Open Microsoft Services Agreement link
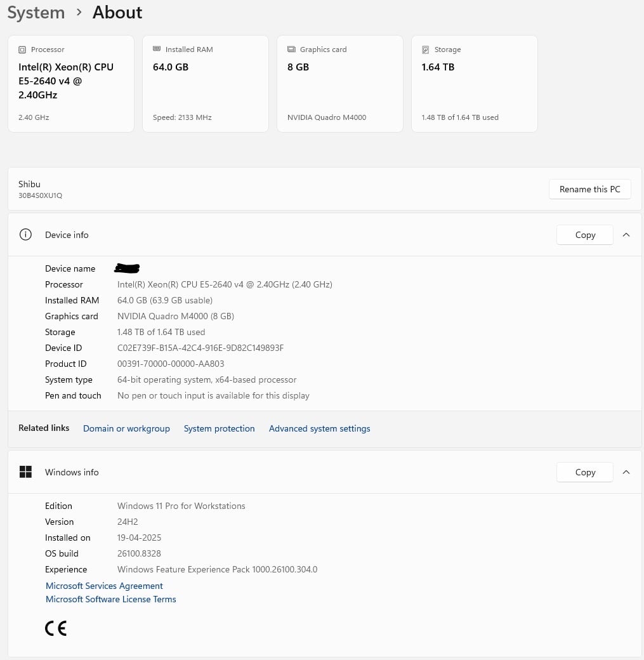Image resolution: width=644 pixels, height=660 pixels. click(x=104, y=586)
